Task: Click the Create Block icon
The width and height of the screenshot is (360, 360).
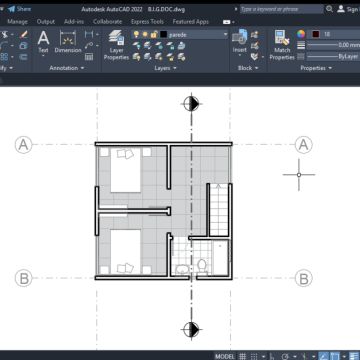Action: coord(255,35)
